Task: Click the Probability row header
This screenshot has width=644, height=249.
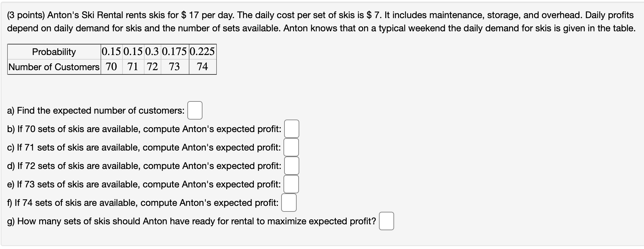Action: pyautogui.click(x=53, y=51)
